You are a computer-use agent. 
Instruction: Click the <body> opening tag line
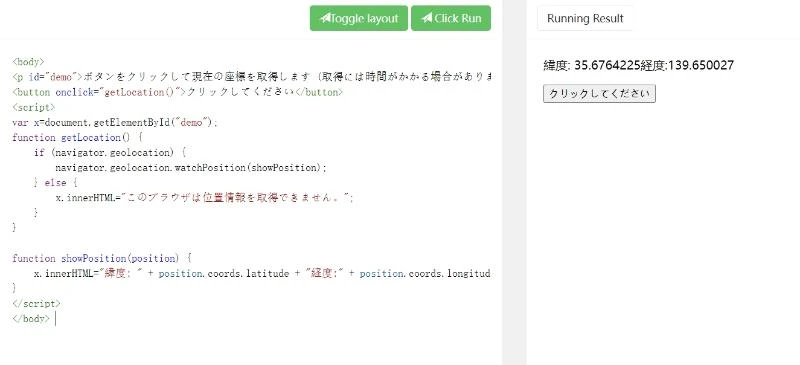29,62
